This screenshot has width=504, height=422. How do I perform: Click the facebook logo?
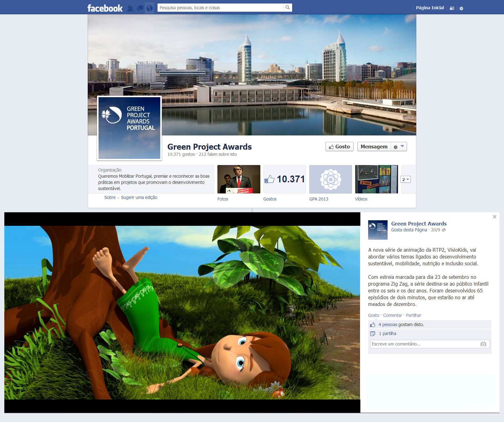[105, 8]
